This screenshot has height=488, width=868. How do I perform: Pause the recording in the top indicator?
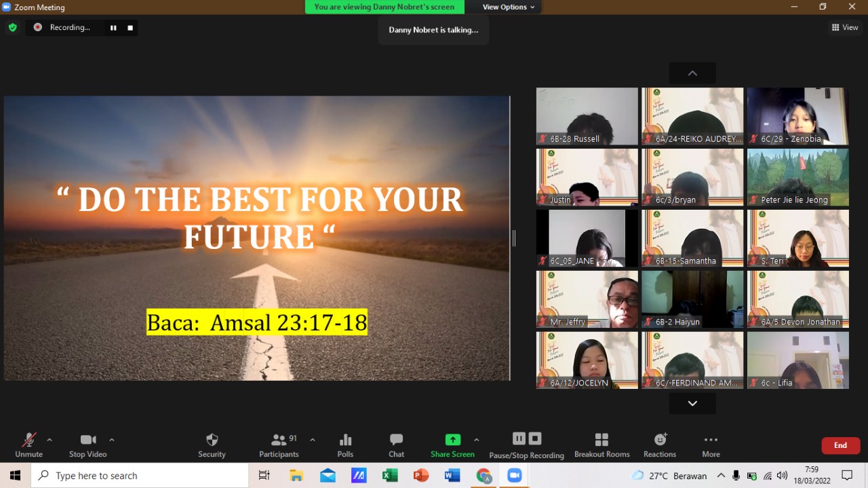click(113, 28)
